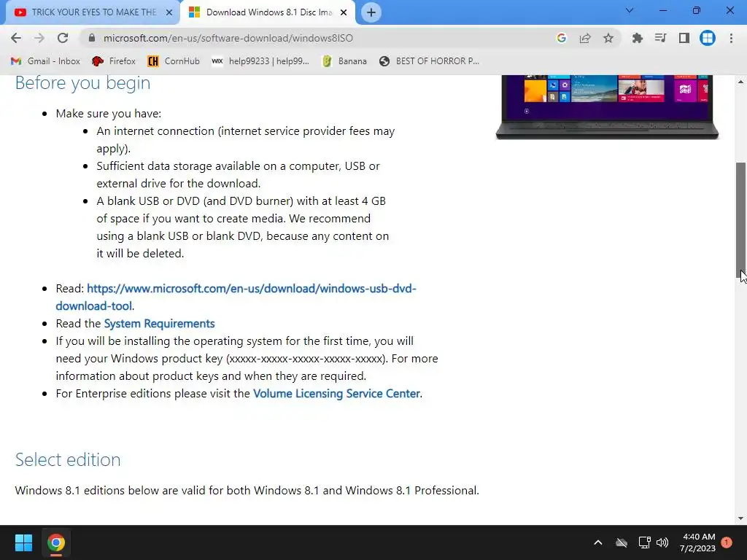
Task: Open the Extensions puzzle icon
Action: coord(637,38)
